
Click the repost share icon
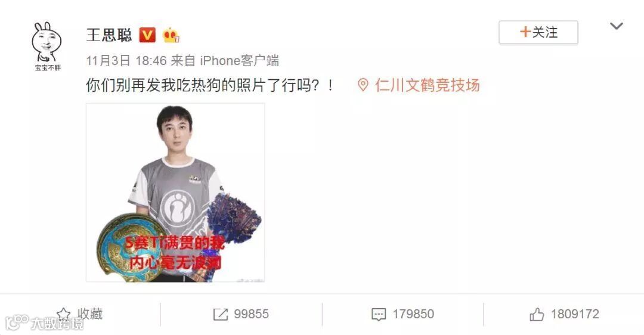pyautogui.click(x=221, y=315)
